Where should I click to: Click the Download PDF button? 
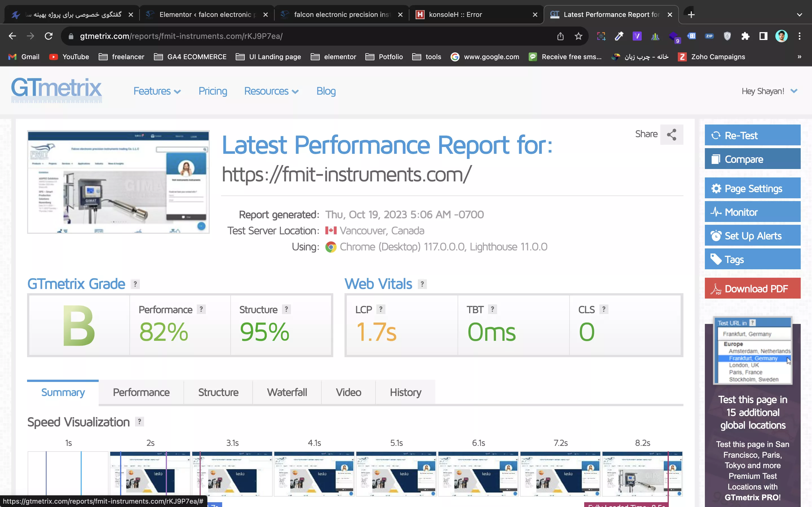pyautogui.click(x=752, y=288)
